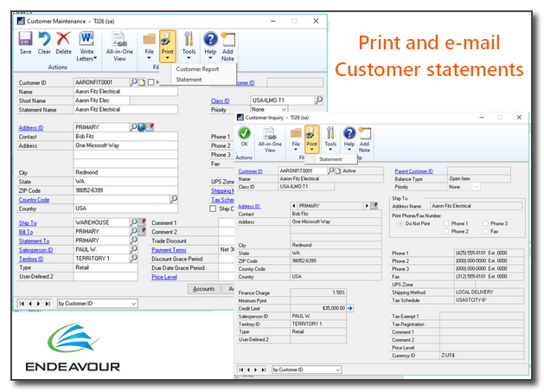The height and width of the screenshot is (392, 544).
Task: Click lookup magnifier beside Territory ID TERRITORY 1
Action: tap(133, 259)
